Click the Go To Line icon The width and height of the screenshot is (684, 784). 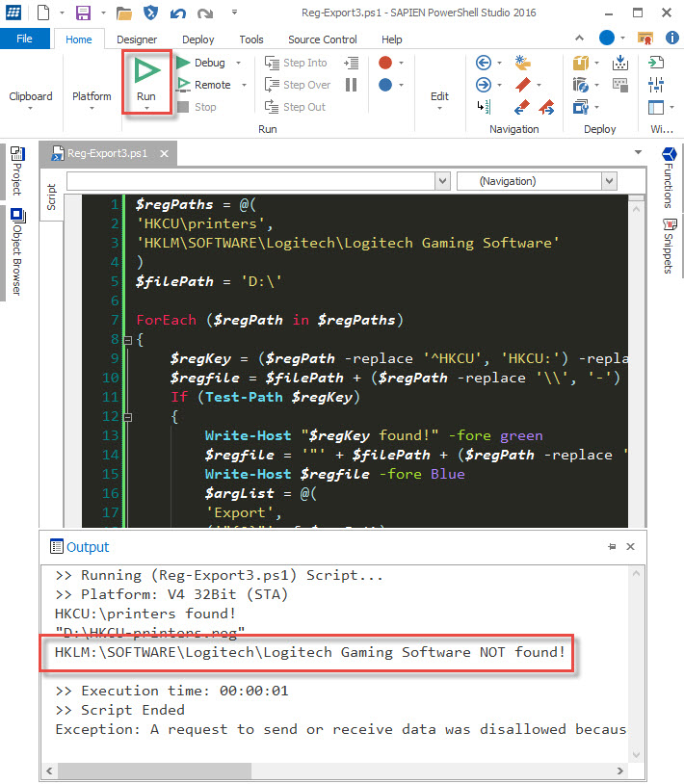tap(484, 107)
